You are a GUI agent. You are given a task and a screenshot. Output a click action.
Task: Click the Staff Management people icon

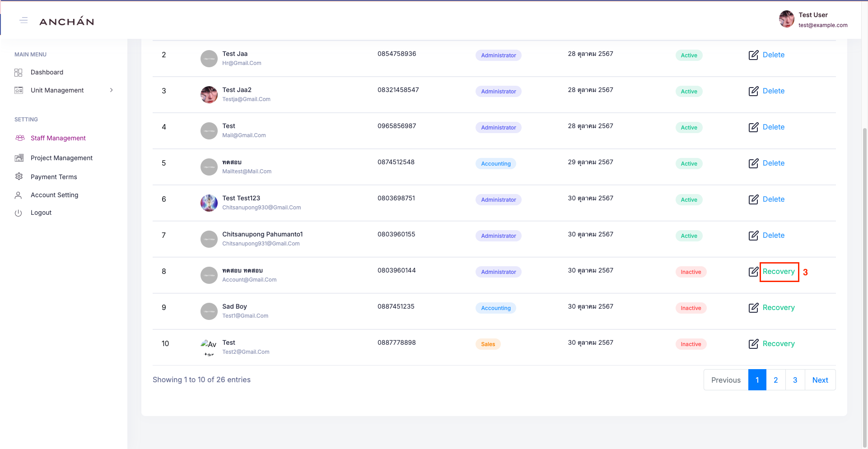[x=20, y=138]
